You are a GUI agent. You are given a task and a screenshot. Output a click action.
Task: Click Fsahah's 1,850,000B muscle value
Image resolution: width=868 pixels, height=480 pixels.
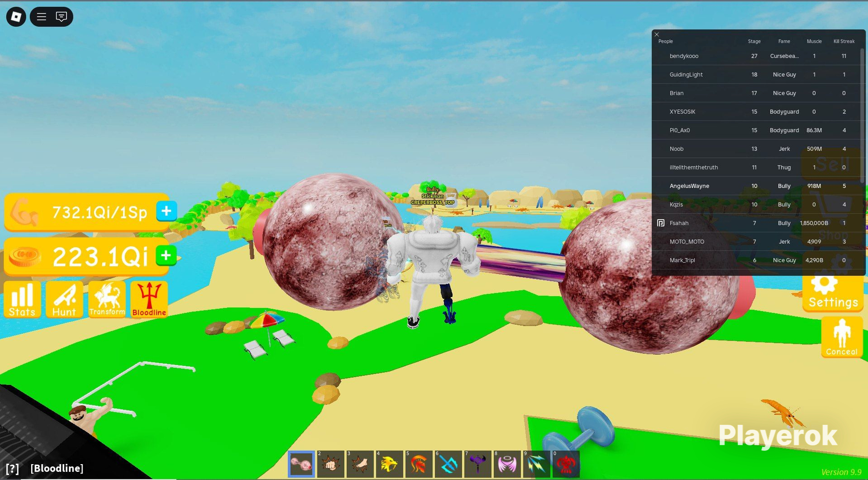(x=814, y=223)
